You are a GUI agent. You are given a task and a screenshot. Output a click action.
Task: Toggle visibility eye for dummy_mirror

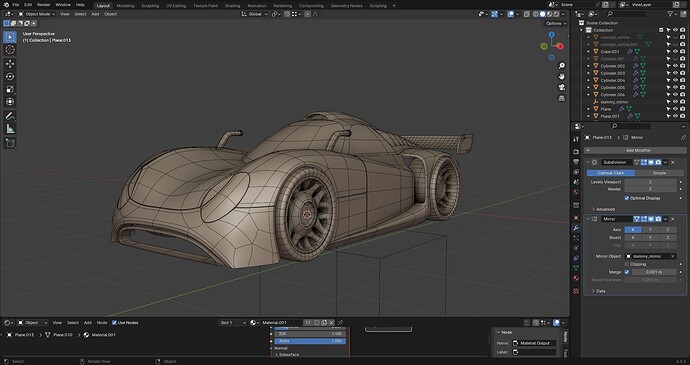click(x=675, y=102)
